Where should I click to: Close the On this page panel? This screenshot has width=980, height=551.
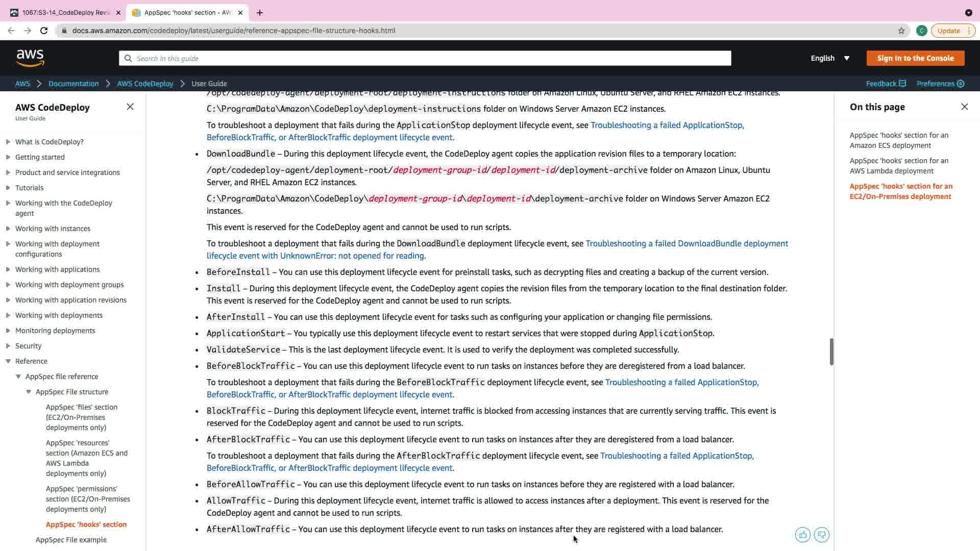point(964,107)
